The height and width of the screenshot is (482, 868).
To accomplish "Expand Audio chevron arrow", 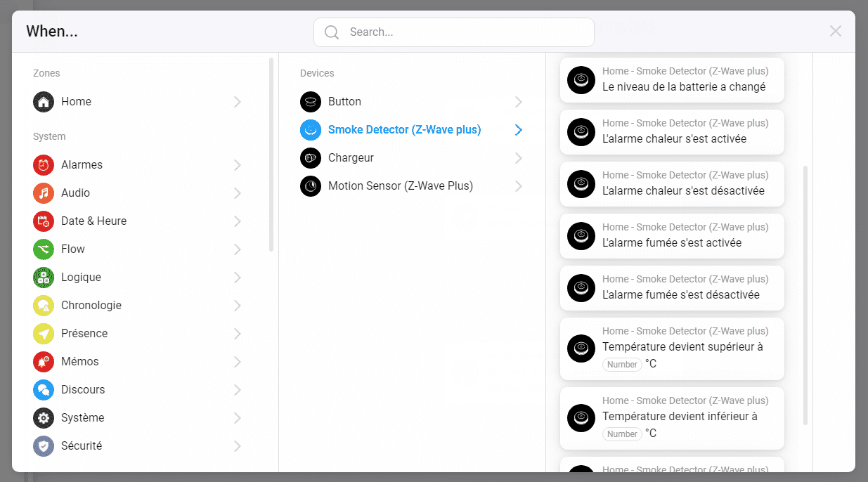I will point(238,193).
